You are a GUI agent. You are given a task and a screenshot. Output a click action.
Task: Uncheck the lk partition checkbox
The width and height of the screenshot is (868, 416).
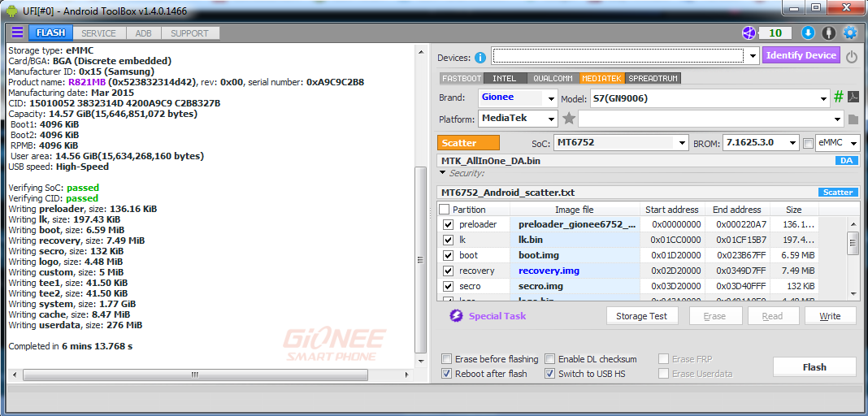click(448, 240)
